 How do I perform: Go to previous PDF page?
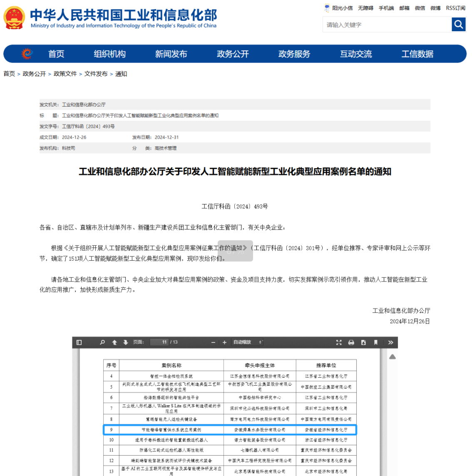[114, 342]
